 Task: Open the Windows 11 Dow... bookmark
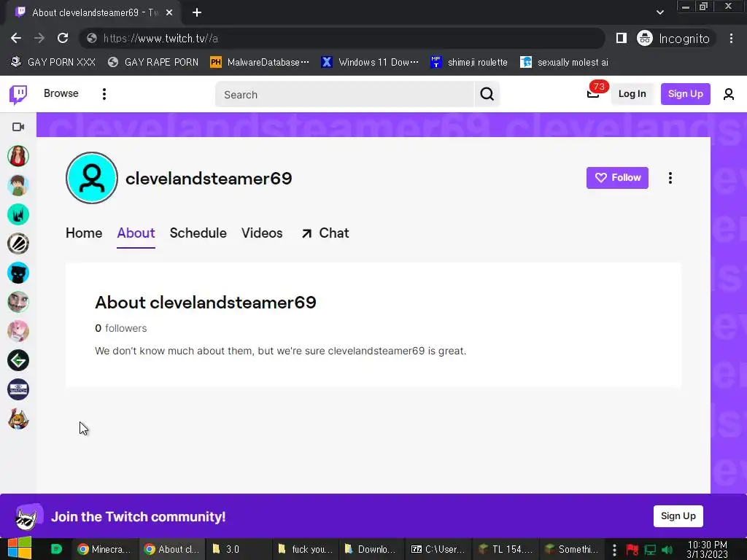(370, 62)
